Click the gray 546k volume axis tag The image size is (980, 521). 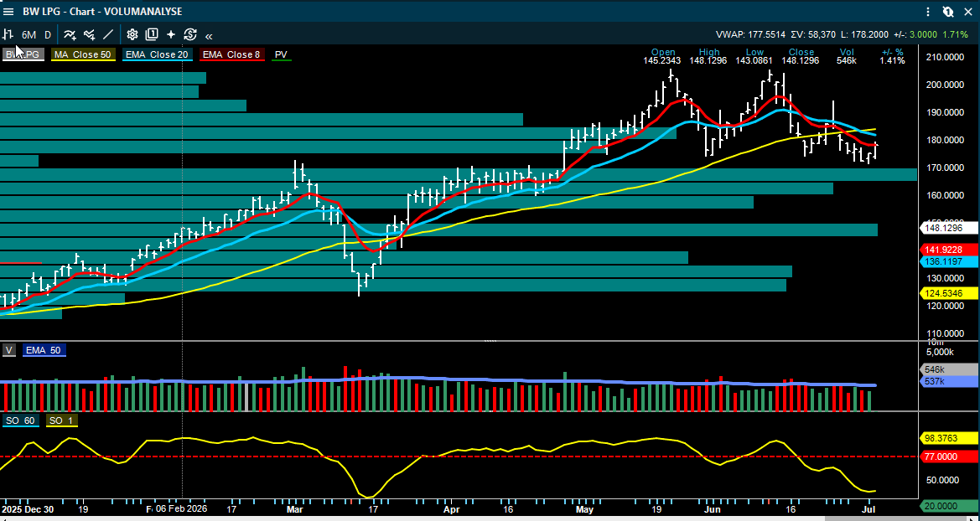[949, 370]
